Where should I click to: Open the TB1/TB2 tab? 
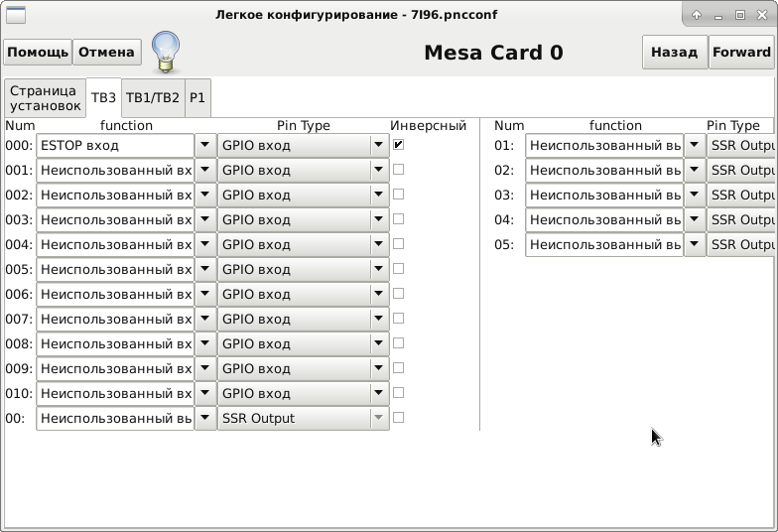153,97
